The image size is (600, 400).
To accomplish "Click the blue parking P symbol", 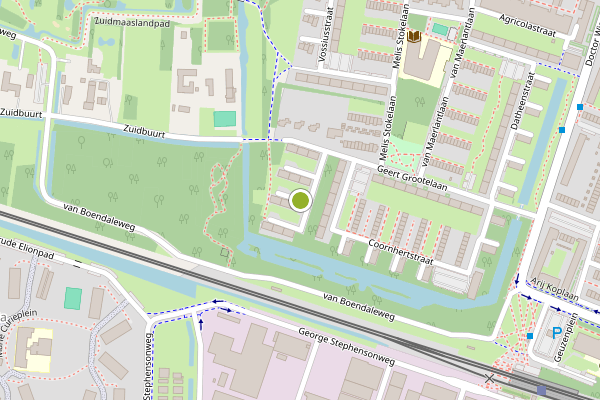I will click(557, 333).
